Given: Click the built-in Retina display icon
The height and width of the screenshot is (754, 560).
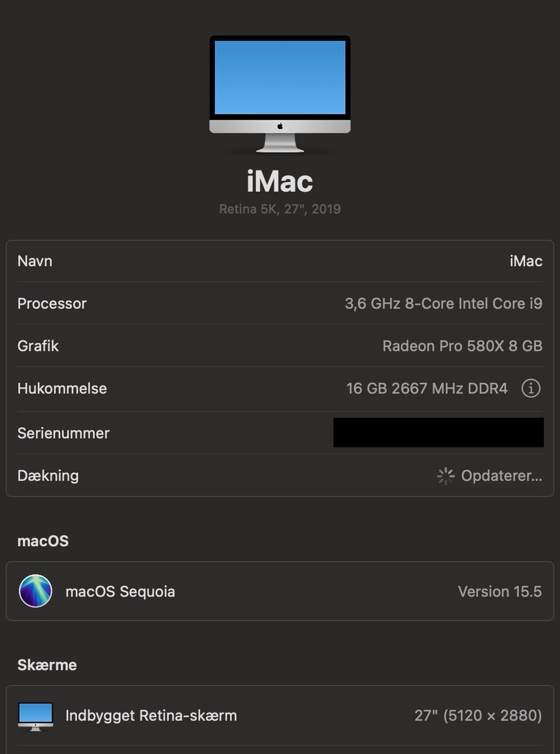Looking at the screenshot, I should (36, 716).
